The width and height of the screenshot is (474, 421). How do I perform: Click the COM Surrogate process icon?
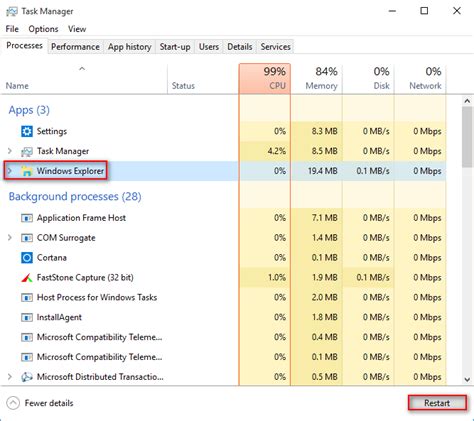[27, 238]
